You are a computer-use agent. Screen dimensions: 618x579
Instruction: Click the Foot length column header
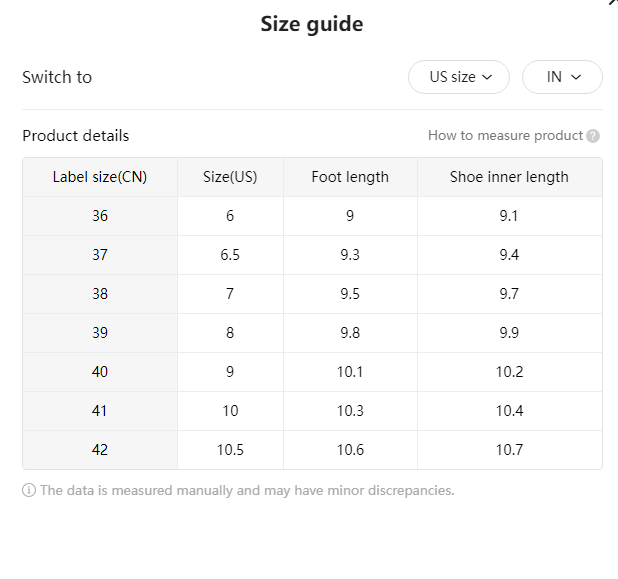[x=350, y=177]
